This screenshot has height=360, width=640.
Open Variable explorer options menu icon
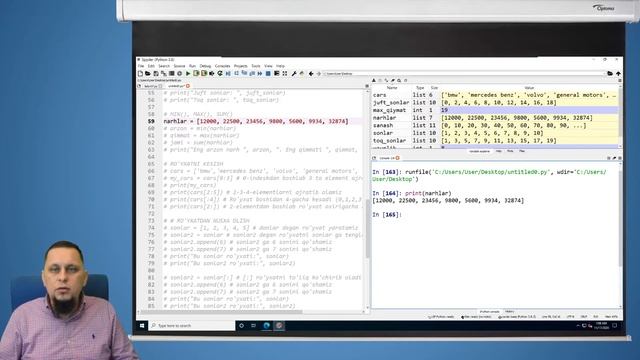(620, 80)
